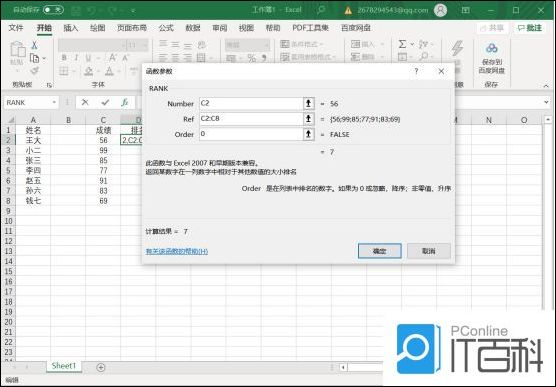Open the 帮助 tab

tap(273, 28)
